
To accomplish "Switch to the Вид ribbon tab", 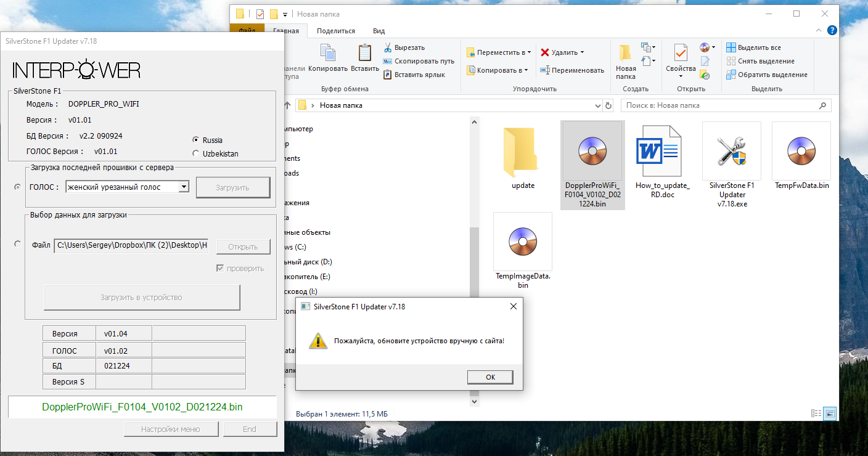I will coord(379,31).
